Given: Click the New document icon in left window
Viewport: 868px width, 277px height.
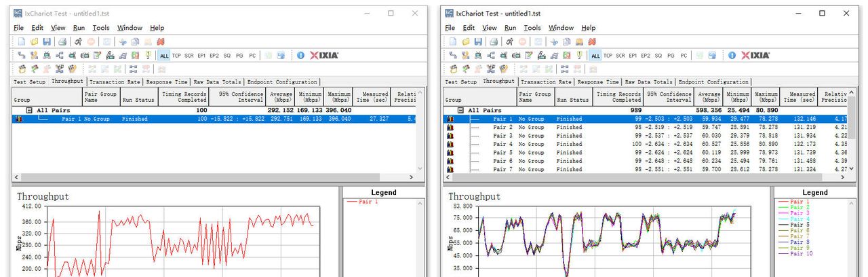Looking at the screenshot, I should pos(22,42).
